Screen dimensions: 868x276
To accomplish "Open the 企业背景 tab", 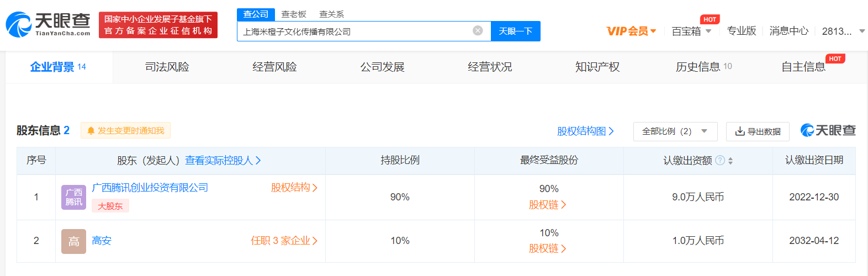I will pos(59,67).
